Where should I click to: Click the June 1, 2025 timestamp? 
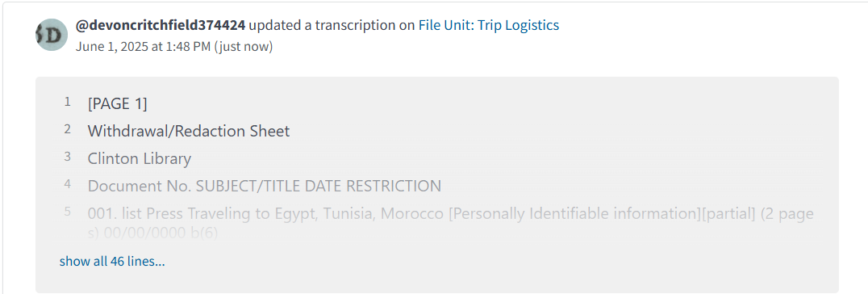pyautogui.click(x=144, y=47)
